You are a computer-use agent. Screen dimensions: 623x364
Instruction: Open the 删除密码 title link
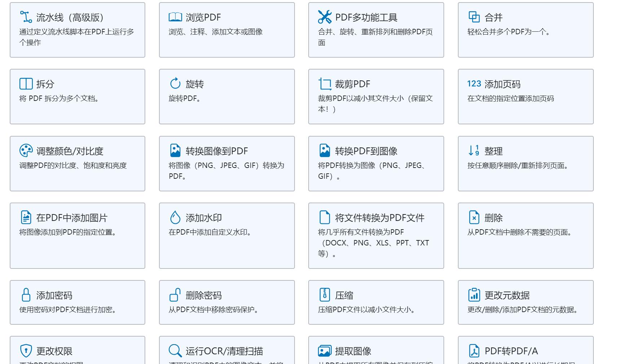pyautogui.click(x=204, y=295)
